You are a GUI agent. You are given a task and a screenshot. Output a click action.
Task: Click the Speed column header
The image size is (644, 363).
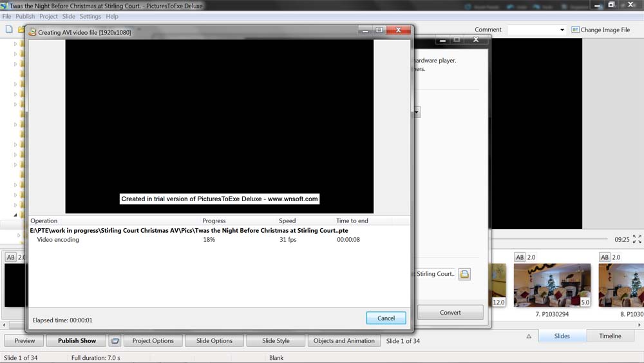[x=287, y=221]
